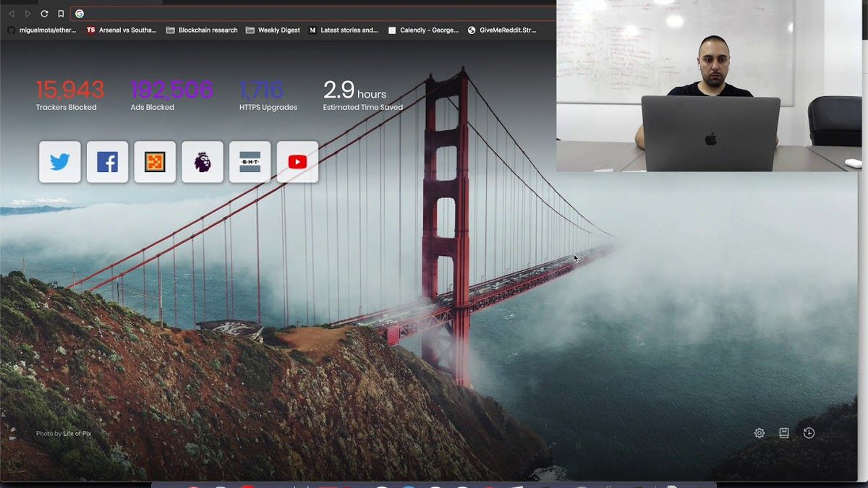Open the BHT top site tile
868x488 pixels.
250,162
